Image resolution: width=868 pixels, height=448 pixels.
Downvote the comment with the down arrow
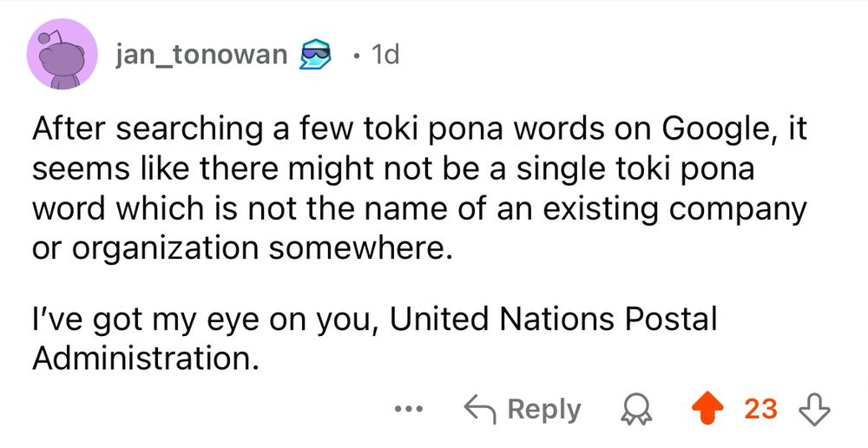(x=816, y=409)
